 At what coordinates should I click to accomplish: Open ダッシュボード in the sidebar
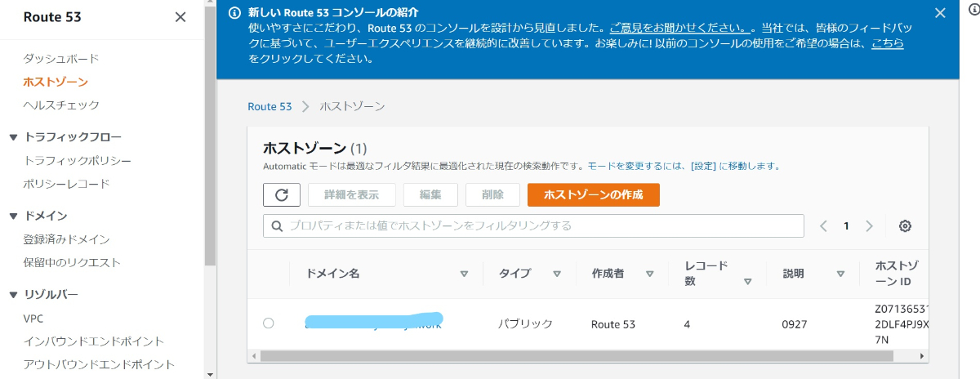[61, 59]
